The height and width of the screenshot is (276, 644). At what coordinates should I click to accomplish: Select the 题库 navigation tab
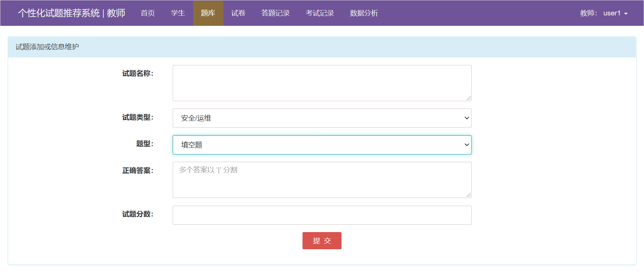208,13
